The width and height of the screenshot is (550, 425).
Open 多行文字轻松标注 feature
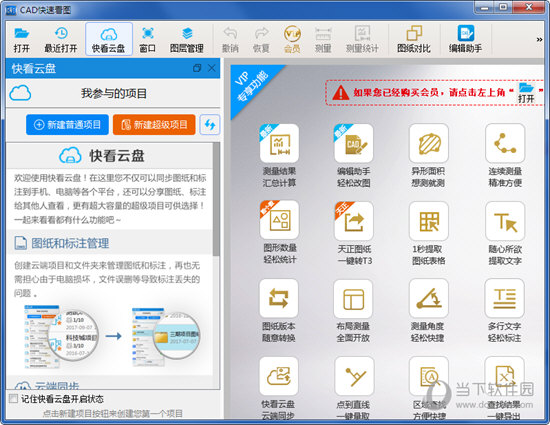click(x=504, y=311)
